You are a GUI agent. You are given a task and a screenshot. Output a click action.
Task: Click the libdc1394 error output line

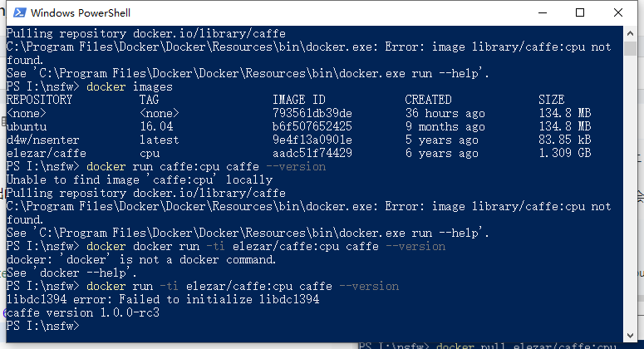coord(163,299)
